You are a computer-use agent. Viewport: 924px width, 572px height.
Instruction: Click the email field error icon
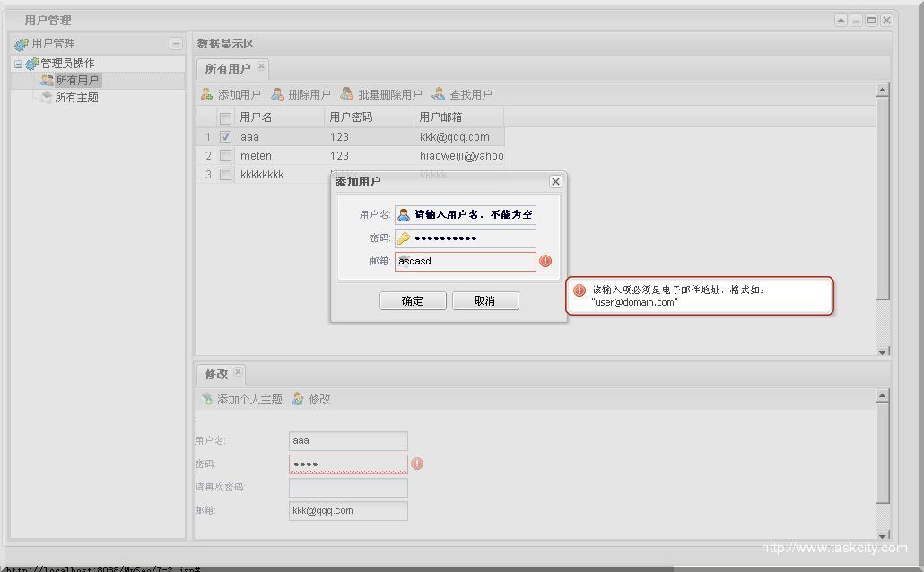pyautogui.click(x=545, y=261)
